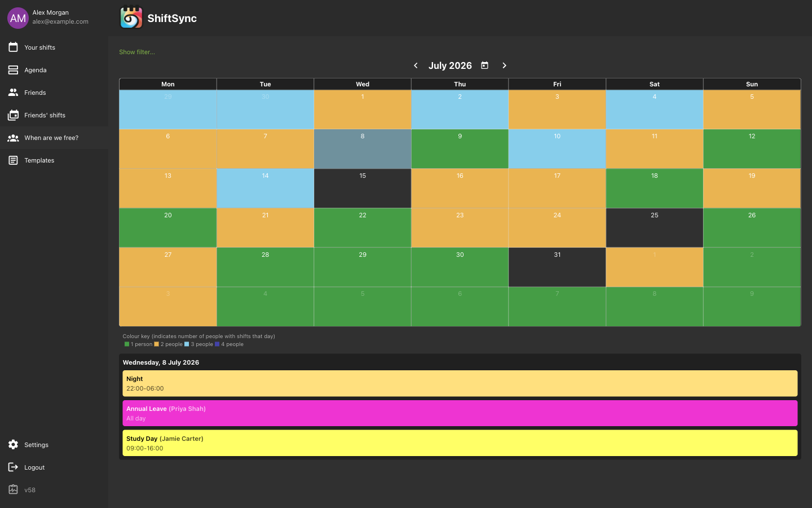Click the Alex Morgan name
The height and width of the screenshot is (508, 812).
click(50, 12)
